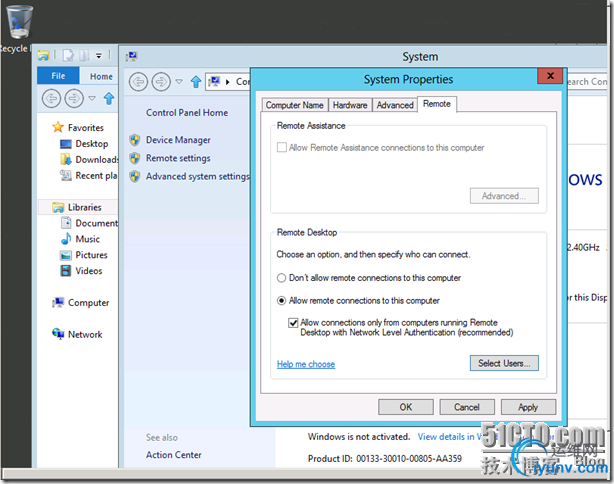Go up one level in Explorer
The image size is (614, 484).
(109, 98)
